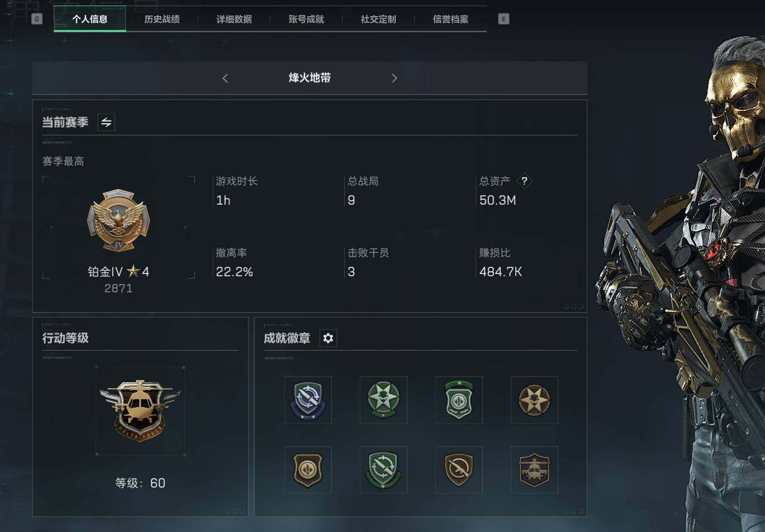Switch to previous mode with left chevron
Viewport: 765px width, 532px height.
coord(225,78)
